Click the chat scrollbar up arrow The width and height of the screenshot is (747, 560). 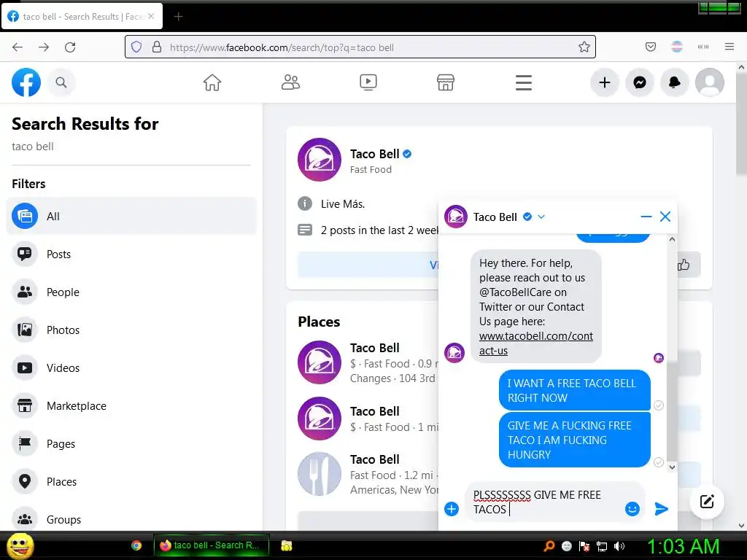tap(672, 239)
